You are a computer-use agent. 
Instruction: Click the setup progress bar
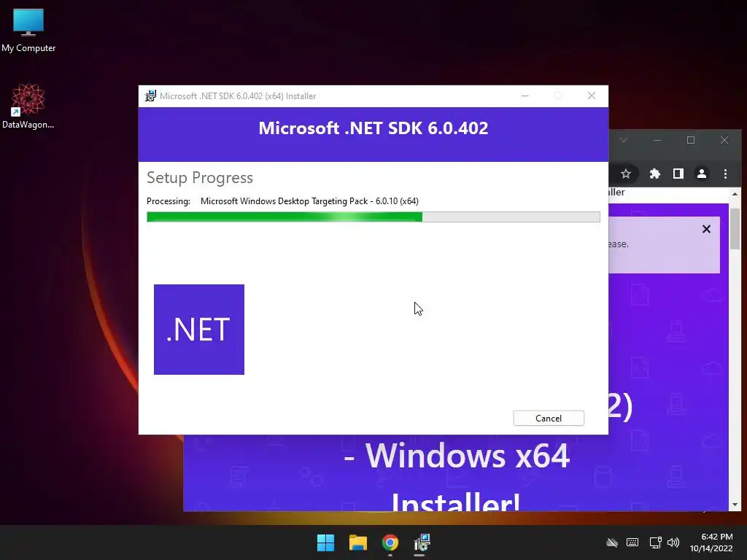373,217
